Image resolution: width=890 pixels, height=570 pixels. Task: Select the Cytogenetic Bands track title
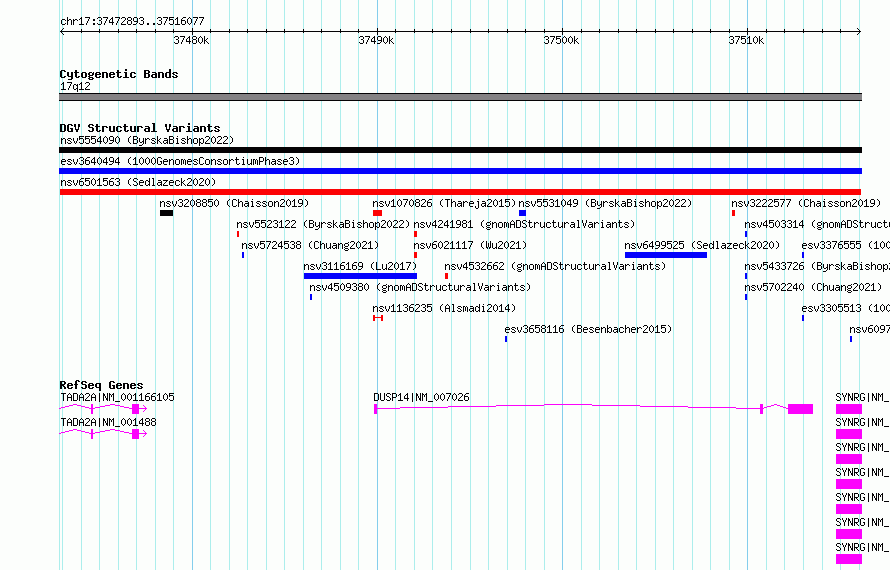(119, 74)
